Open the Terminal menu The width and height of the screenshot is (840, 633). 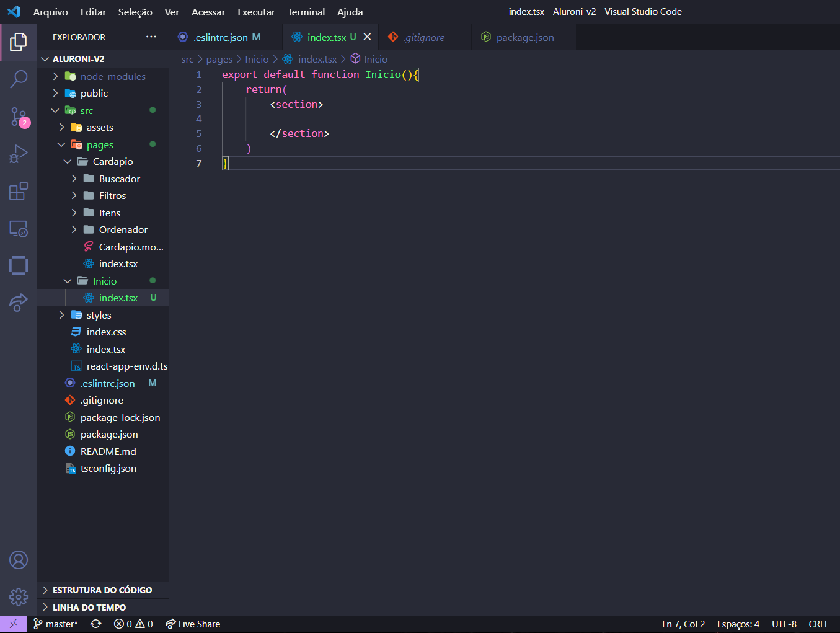click(306, 12)
